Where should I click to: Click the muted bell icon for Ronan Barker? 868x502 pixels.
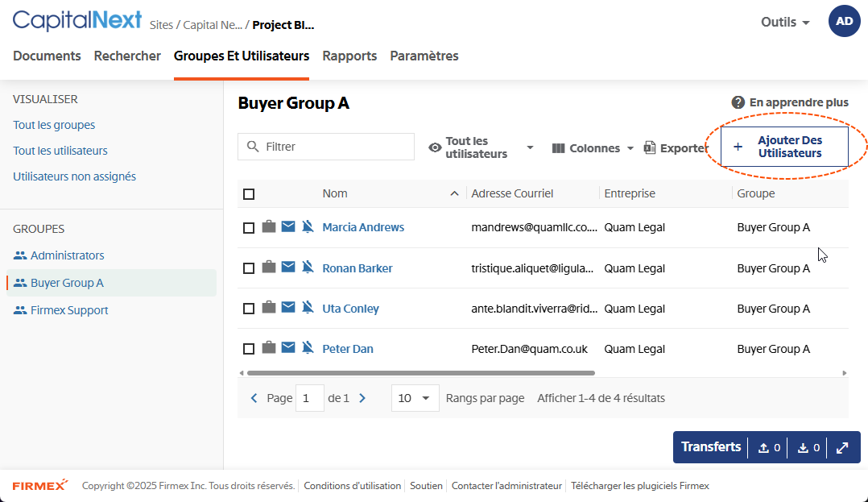tap(308, 267)
